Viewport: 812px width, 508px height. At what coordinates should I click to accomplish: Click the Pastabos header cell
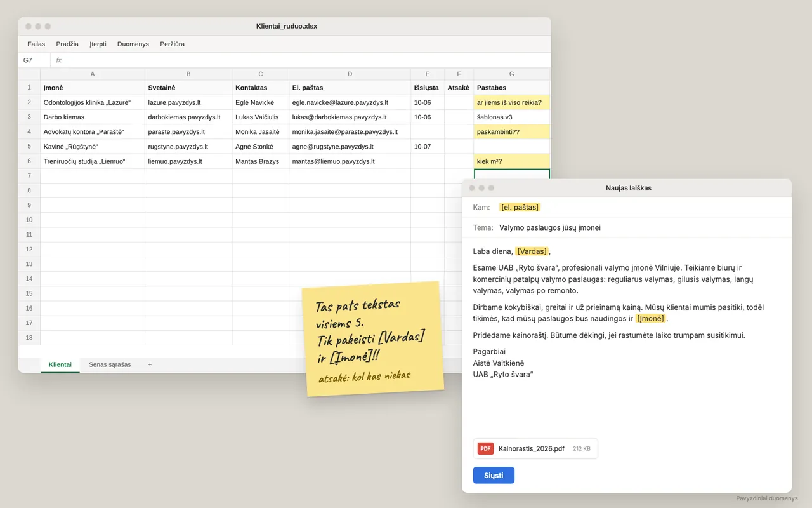pyautogui.click(x=512, y=88)
